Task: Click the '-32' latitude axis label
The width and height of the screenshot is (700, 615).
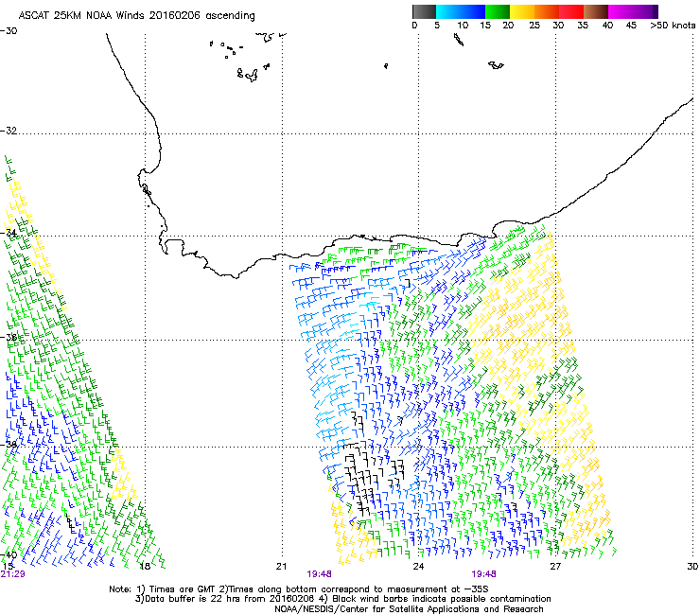Action: pyautogui.click(x=9, y=131)
